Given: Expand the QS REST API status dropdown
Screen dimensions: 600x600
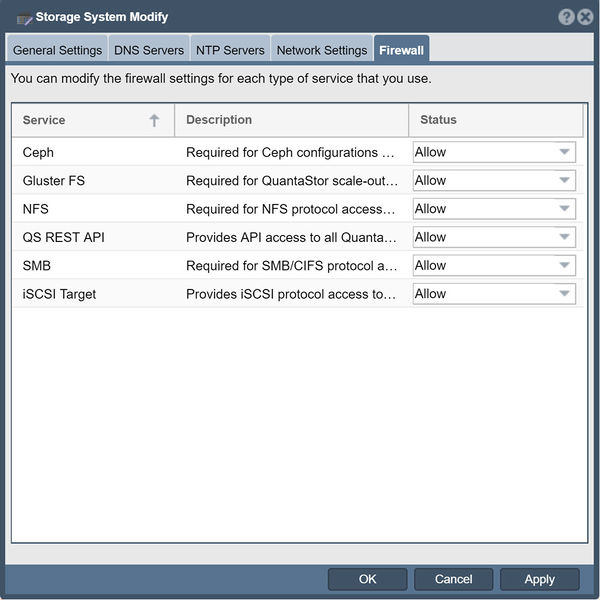Looking at the screenshot, I should [494, 237].
